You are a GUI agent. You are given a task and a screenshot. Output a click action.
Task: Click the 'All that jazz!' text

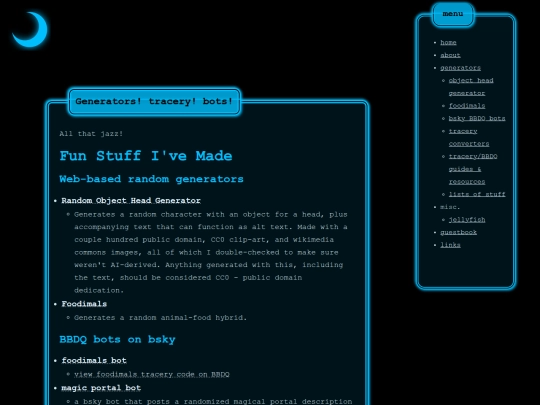tap(91, 134)
